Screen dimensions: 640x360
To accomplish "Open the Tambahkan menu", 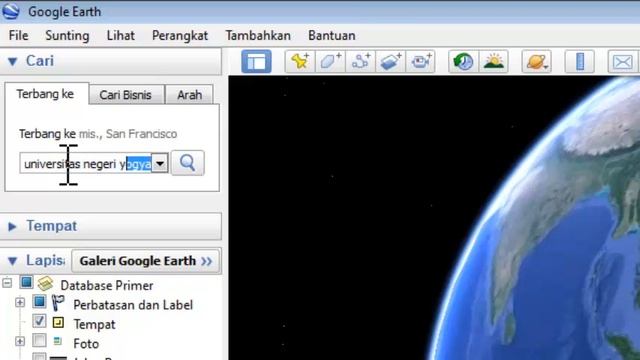I will 258,36.
